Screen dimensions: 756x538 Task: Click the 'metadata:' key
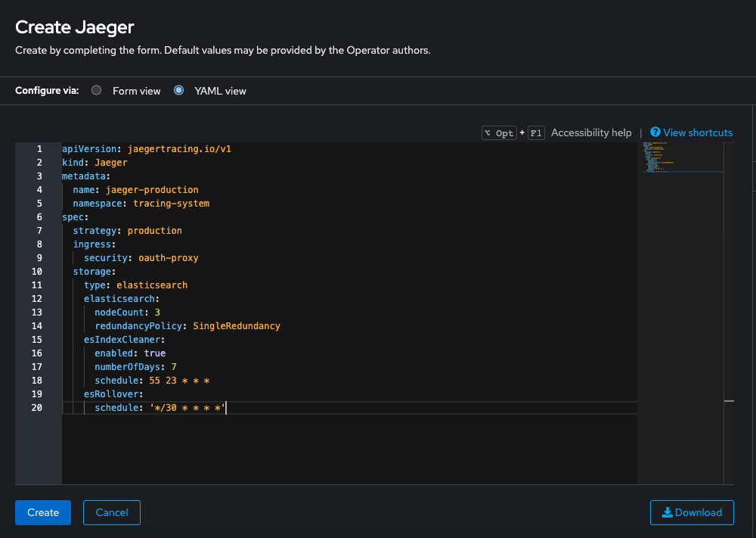pyautogui.click(x=86, y=176)
